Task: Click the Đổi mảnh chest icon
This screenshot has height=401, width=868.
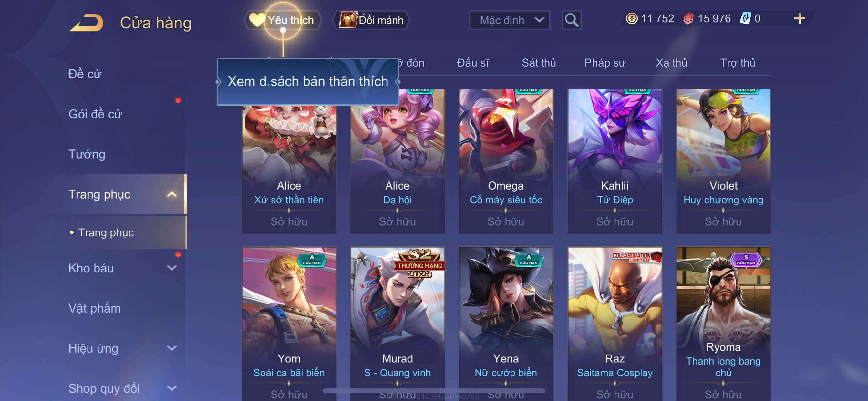Action: coord(348,20)
